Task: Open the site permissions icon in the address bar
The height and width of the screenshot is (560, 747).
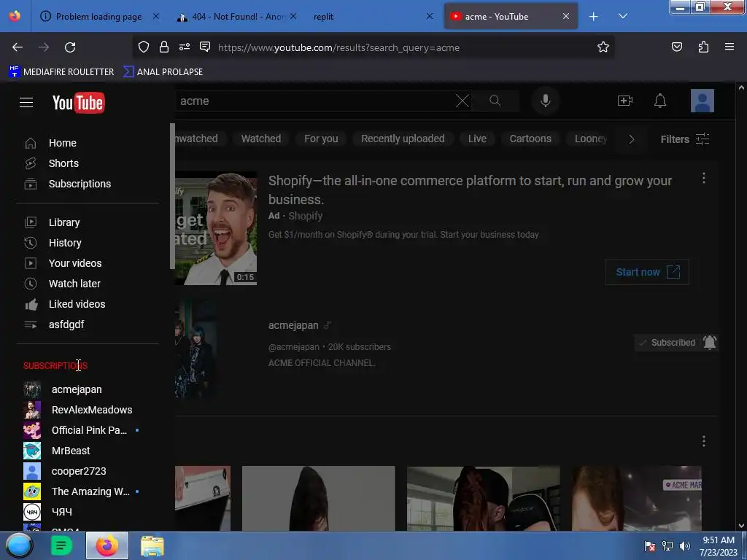Action: (x=185, y=47)
